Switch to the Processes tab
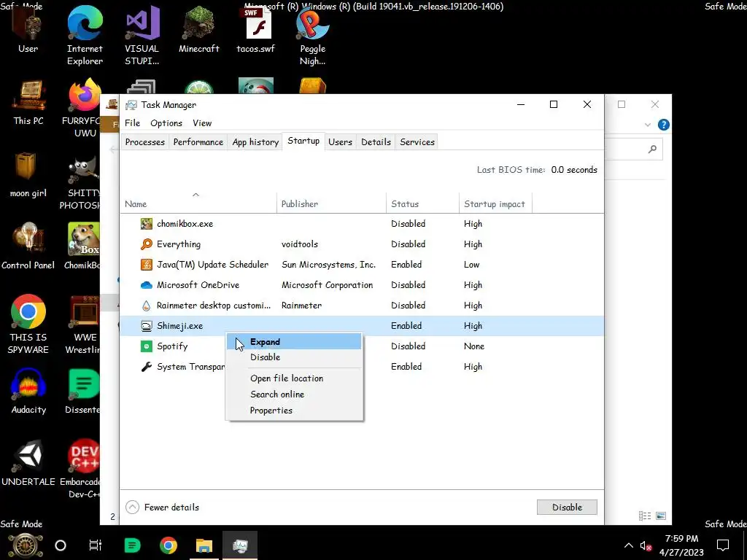The height and width of the screenshot is (560, 747). [x=145, y=142]
